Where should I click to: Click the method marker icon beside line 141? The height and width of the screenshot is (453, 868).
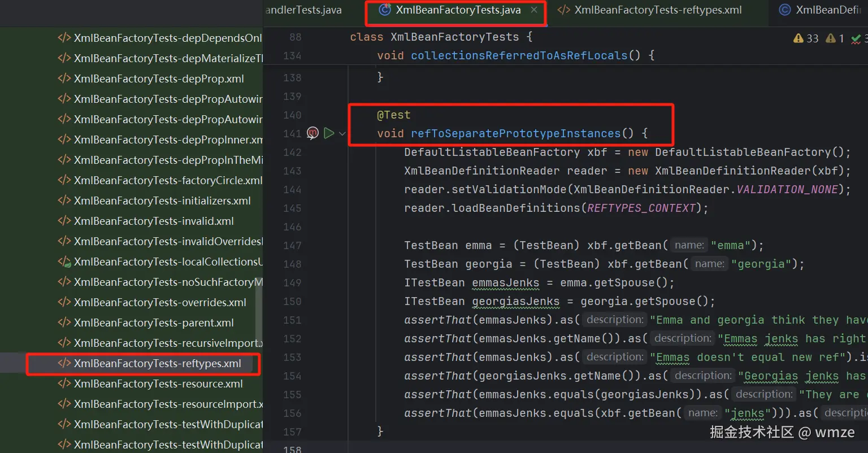click(313, 133)
